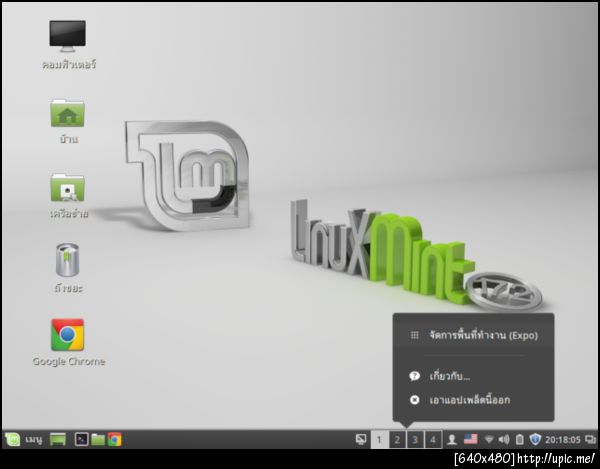Open the user applet in panel
Image resolution: width=600 pixels, height=469 pixels.
point(452,440)
